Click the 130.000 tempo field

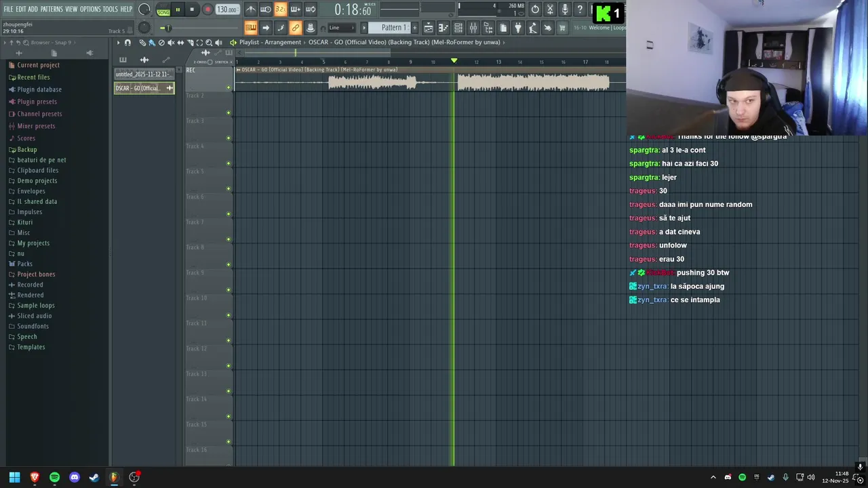click(x=227, y=9)
